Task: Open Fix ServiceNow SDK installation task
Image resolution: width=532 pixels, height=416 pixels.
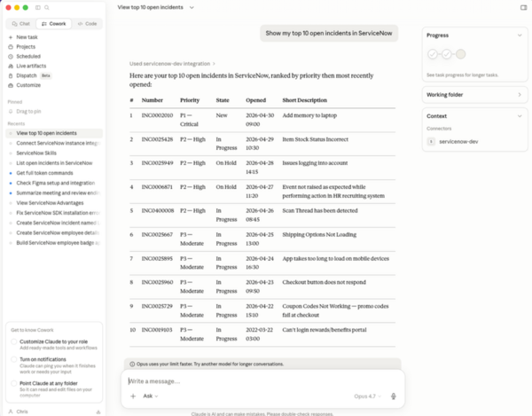Action: (54, 213)
